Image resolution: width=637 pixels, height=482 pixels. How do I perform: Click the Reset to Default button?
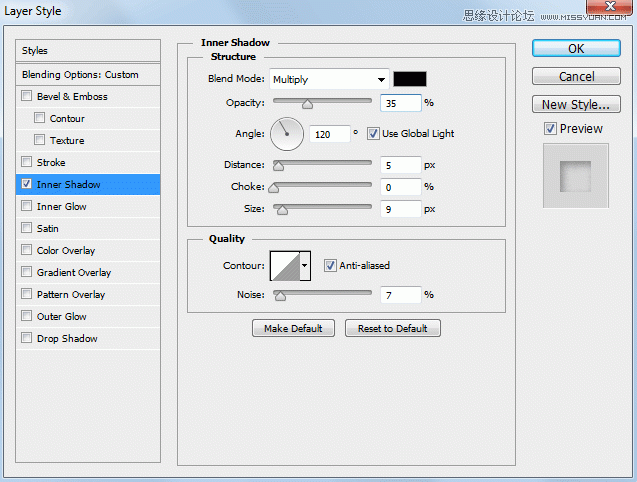392,328
